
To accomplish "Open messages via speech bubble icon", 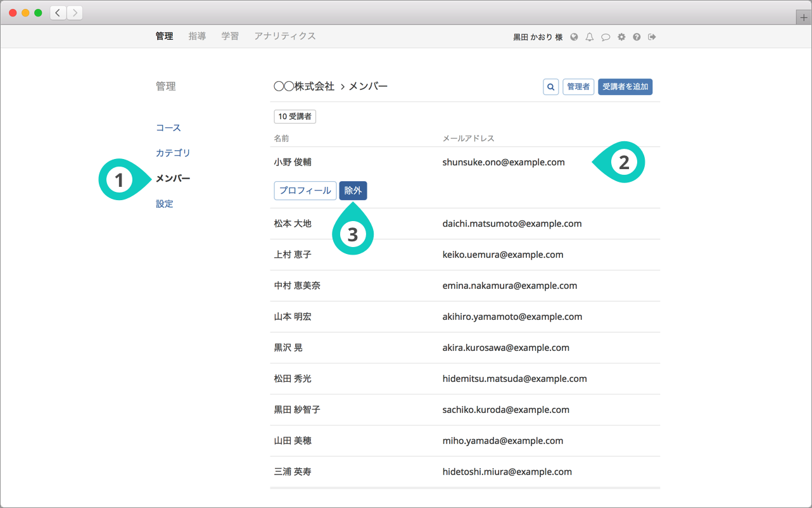I will click(x=606, y=37).
